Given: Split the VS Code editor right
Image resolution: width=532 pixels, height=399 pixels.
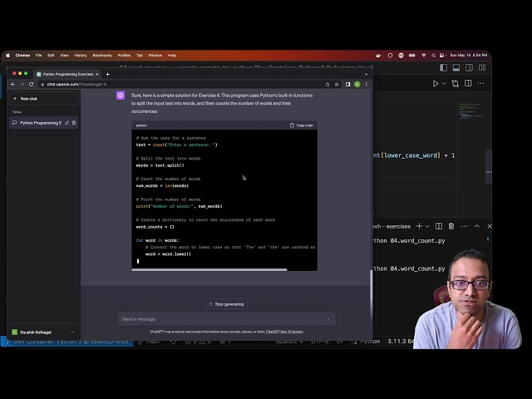Looking at the screenshot, I should [x=468, y=83].
